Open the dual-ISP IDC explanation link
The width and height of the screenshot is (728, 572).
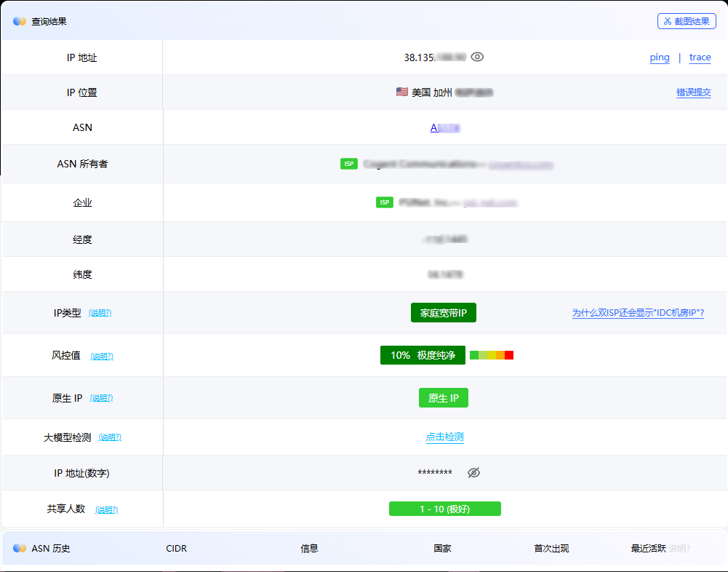tap(638, 312)
